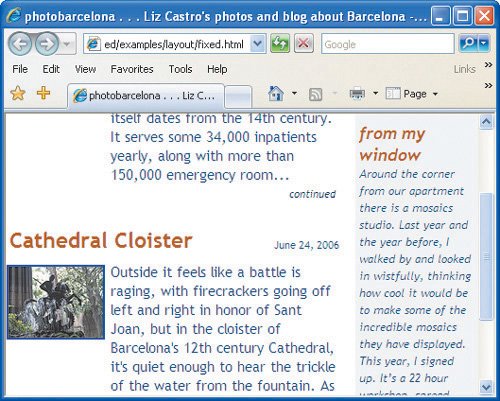Open the search provider options dropdown

tap(484, 43)
